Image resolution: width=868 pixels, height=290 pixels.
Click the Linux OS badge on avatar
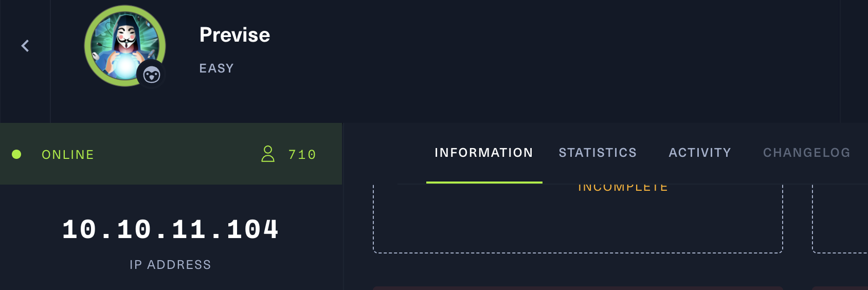pos(151,75)
